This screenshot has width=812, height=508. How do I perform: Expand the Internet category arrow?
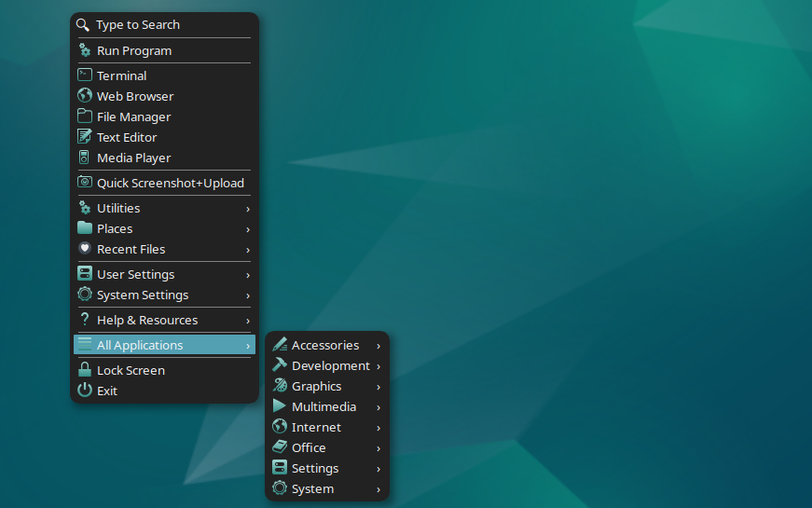(x=378, y=428)
